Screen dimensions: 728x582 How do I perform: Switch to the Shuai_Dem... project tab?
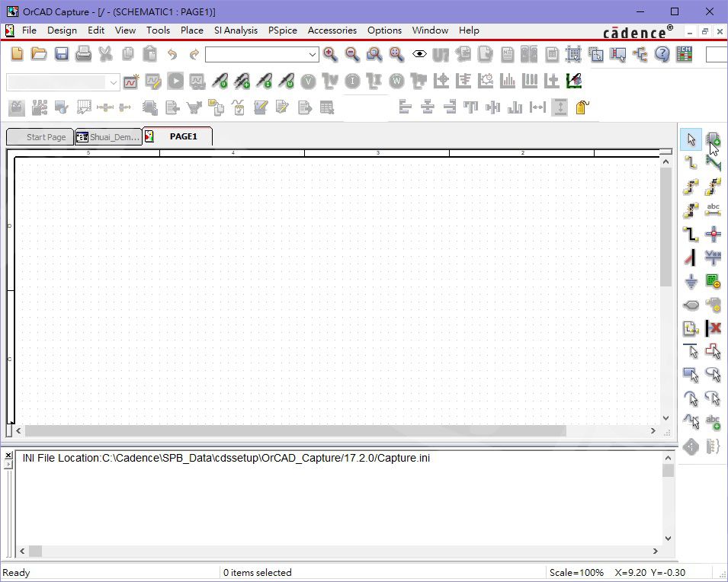(108, 137)
